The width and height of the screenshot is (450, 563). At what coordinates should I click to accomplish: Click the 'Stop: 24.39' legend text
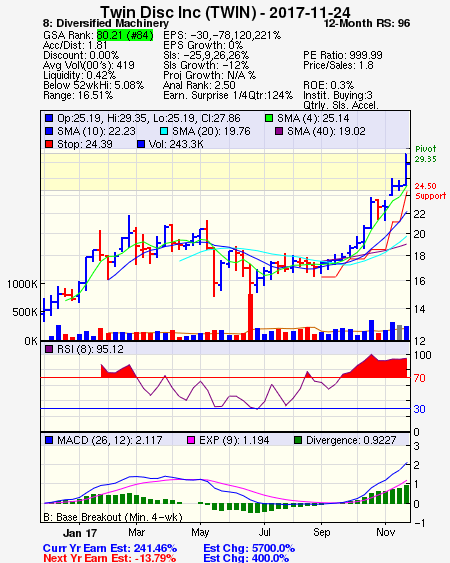(85, 144)
